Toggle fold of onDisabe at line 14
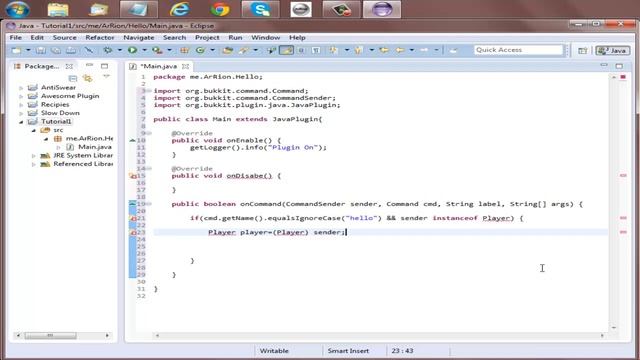The image size is (640, 360). (x=149, y=169)
